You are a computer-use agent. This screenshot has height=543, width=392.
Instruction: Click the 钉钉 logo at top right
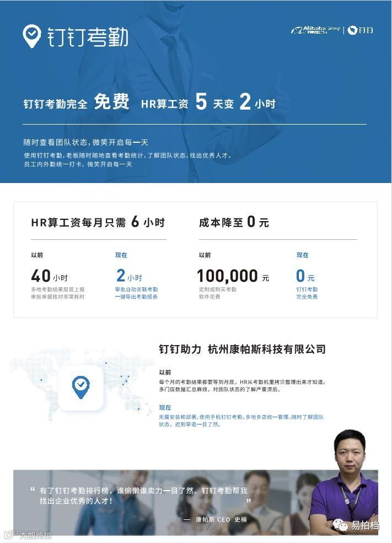(361, 30)
